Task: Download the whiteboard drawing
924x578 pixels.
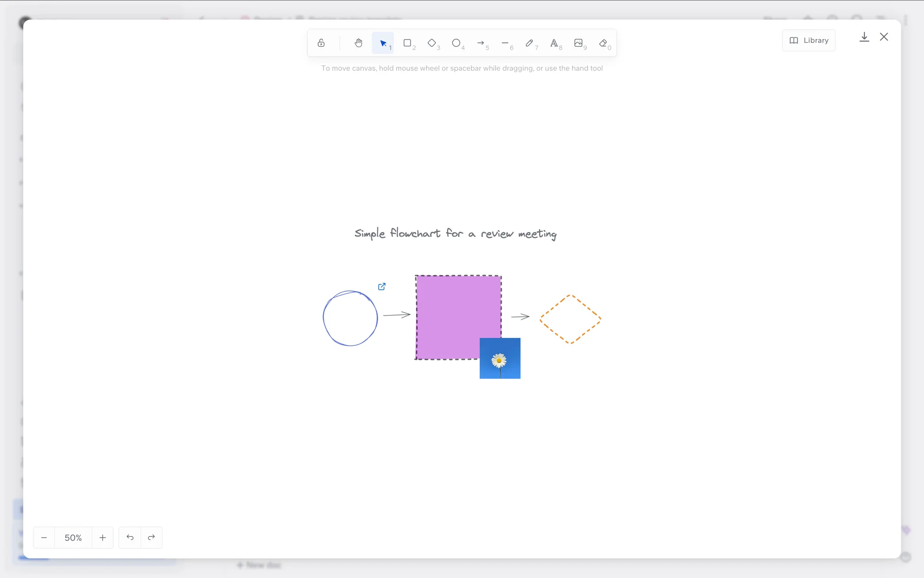Action: [x=864, y=37]
